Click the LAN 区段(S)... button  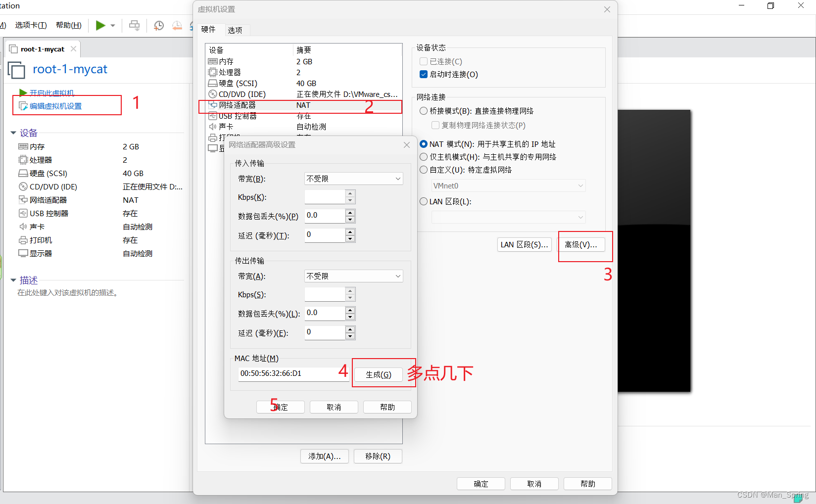click(525, 244)
